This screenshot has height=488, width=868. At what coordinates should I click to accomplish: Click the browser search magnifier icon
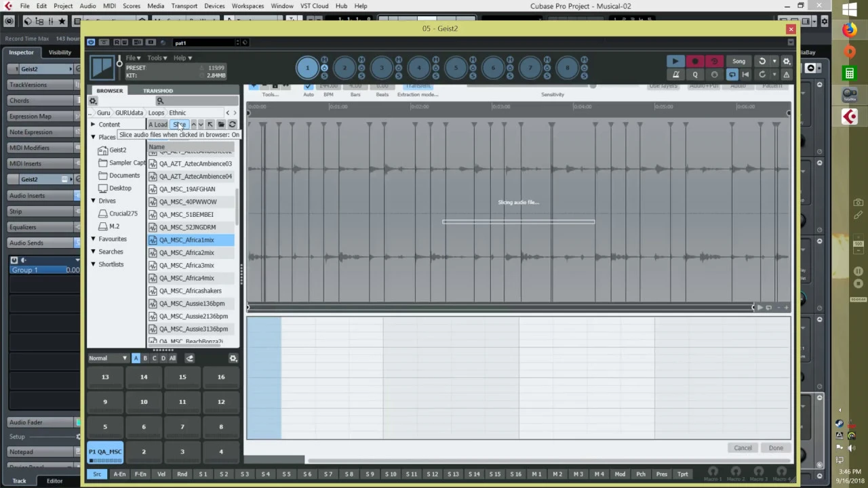coord(160,101)
